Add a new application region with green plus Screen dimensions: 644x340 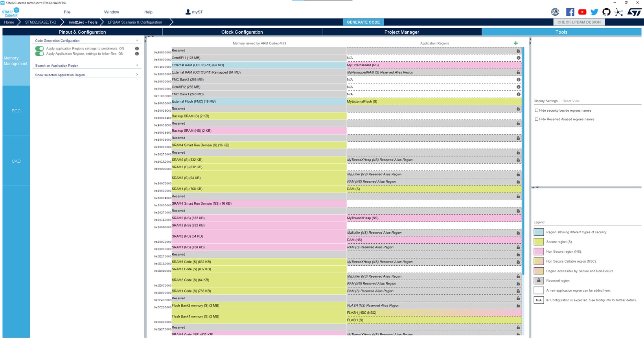pos(516,43)
